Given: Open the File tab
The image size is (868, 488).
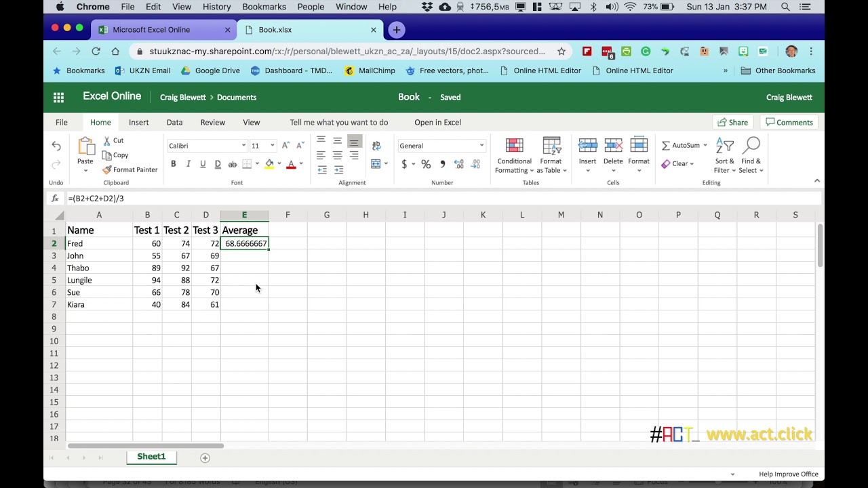Looking at the screenshot, I should tap(62, 122).
